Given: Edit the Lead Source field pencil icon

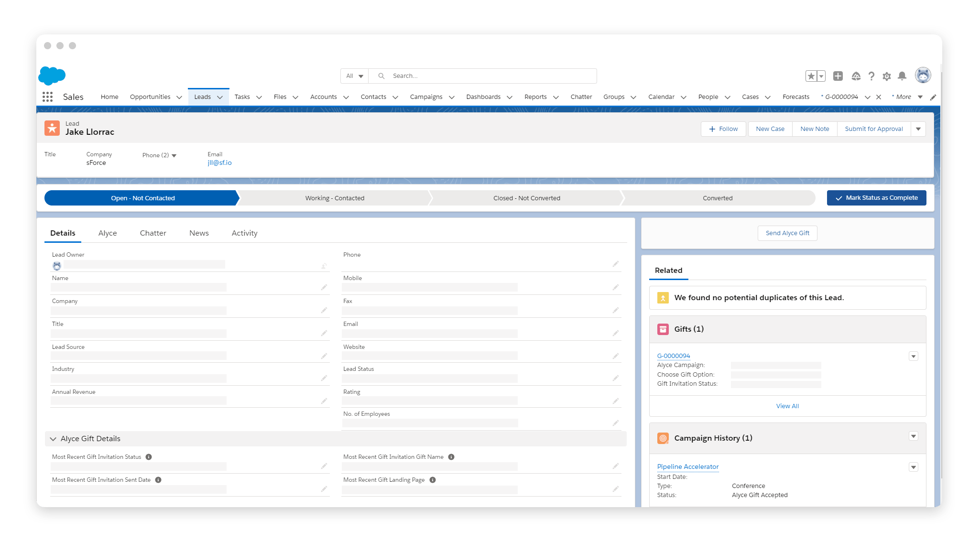Looking at the screenshot, I should click(324, 356).
